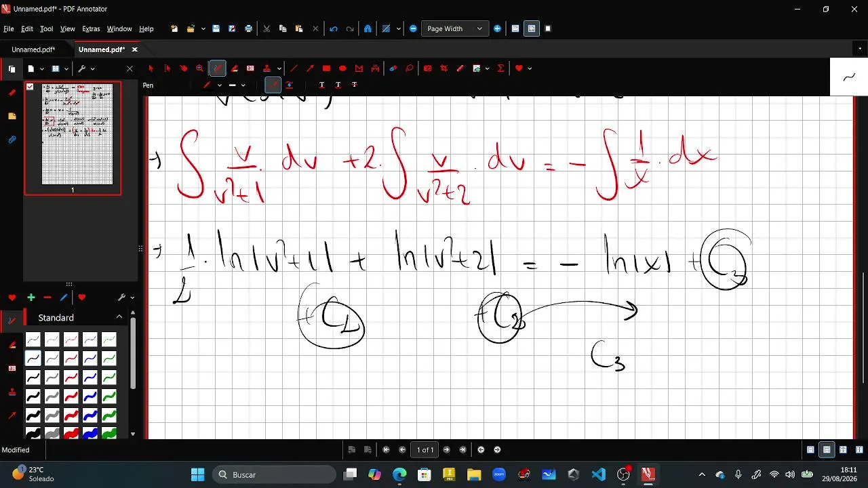Expand the stamp tool dropdown arrow

[x=279, y=68]
